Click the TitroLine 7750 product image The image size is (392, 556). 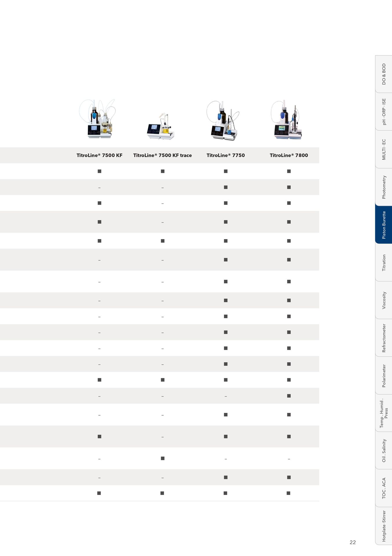(x=223, y=120)
